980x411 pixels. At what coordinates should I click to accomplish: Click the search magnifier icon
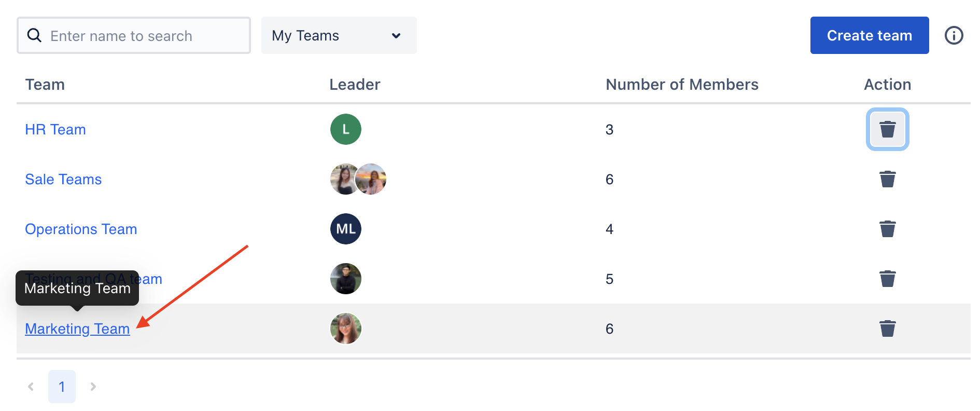point(34,35)
